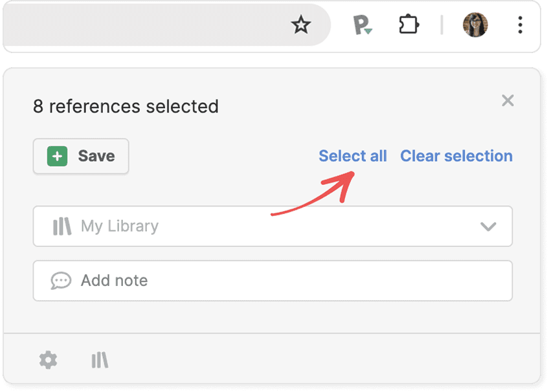This screenshot has height=392, width=549.
Task: Click the bookmark star icon
Action: pyautogui.click(x=301, y=25)
